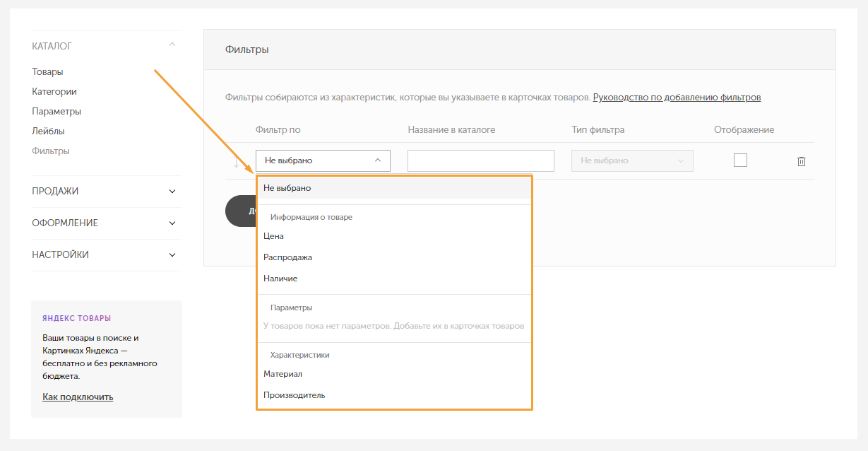Image resolution: width=868 pixels, height=451 pixels.
Task: Click the Тип фильтра column header
Action: click(598, 130)
